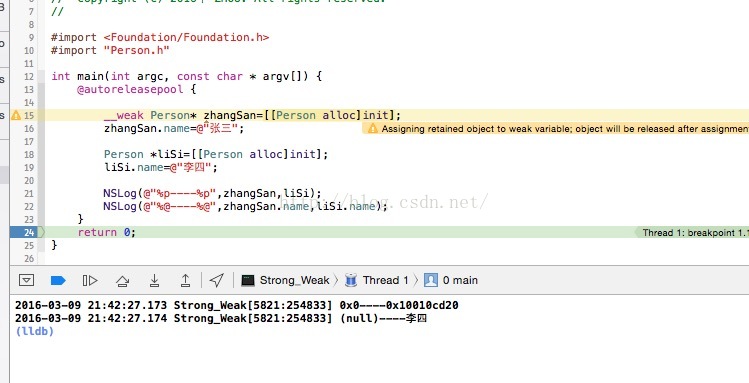This screenshot has height=383, width=749.
Task: Hide the debug area toggle icon
Action: (x=26, y=280)
